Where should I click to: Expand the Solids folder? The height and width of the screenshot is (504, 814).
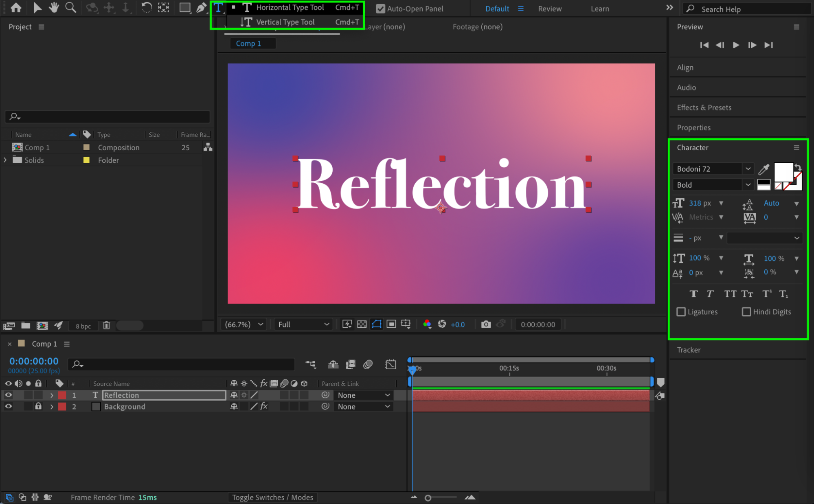tap(5, 160)
